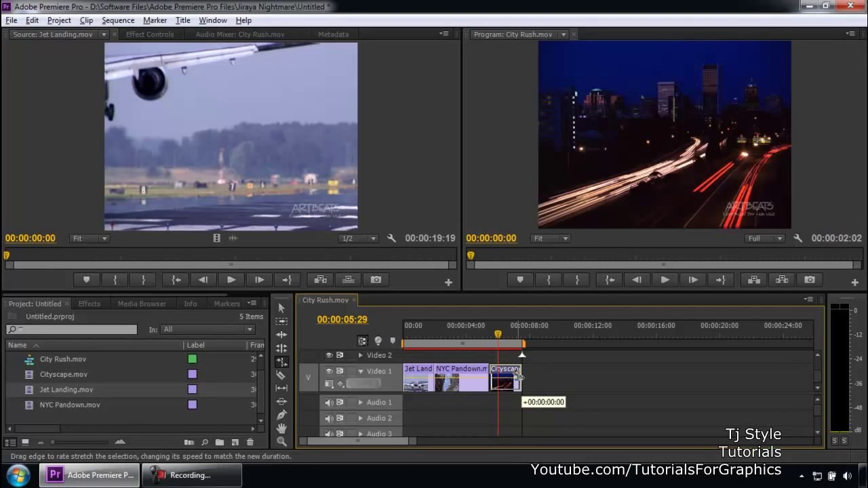Viewport: 868px width, 488px height.
Task: Expand the Video 2 track
Action: pos(360,355)
